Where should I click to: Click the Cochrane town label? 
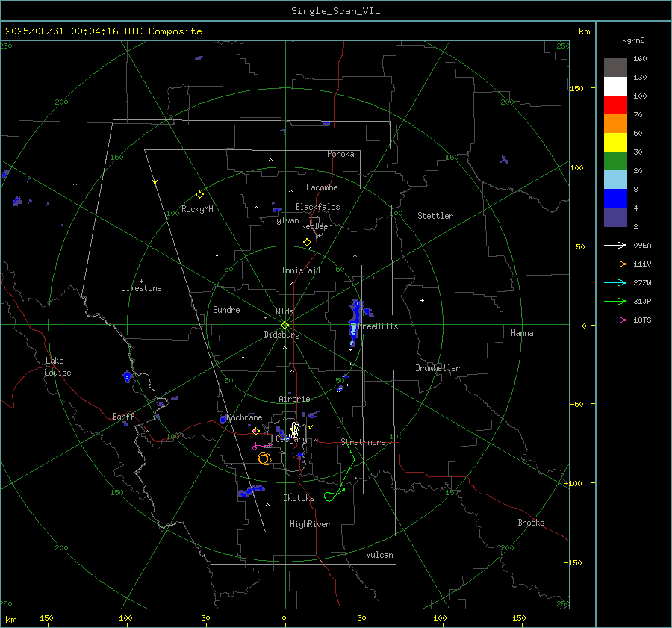pyautogui.click(x=244, y=417)
